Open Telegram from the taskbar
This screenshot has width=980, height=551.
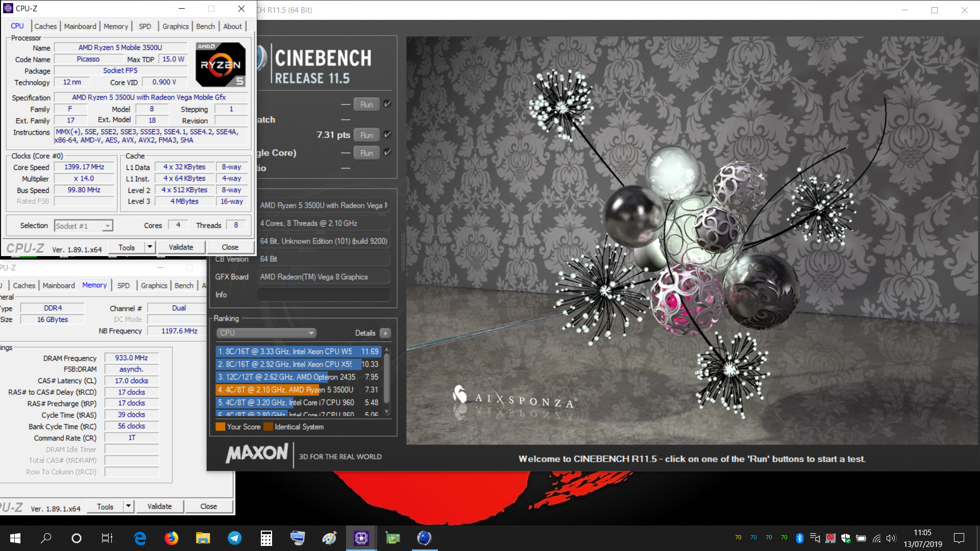coord(235,538)
